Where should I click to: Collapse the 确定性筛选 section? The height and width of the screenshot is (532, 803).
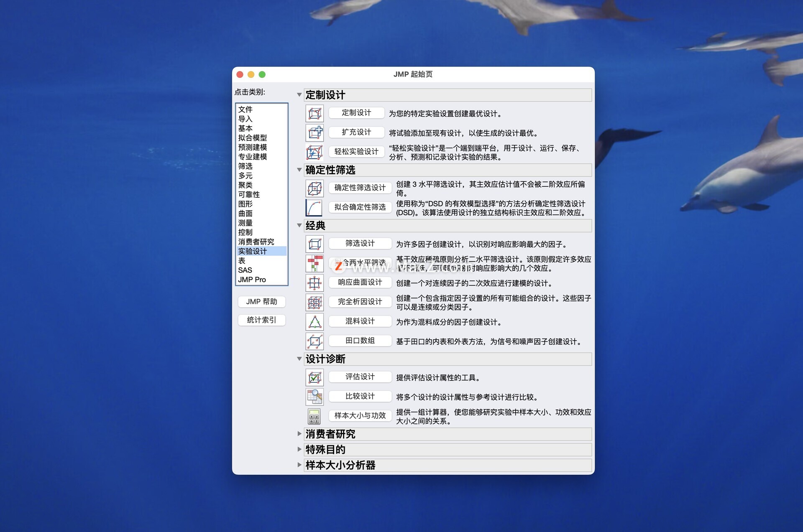(x=299, y=170)
